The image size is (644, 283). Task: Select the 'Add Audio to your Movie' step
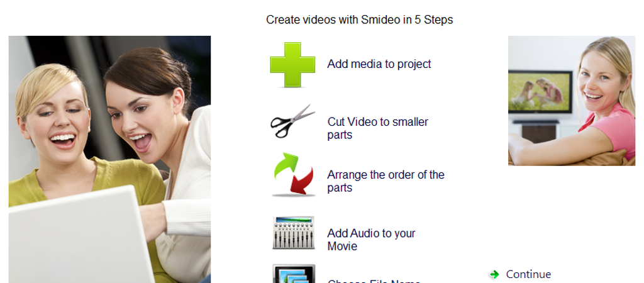click(371, 240)
